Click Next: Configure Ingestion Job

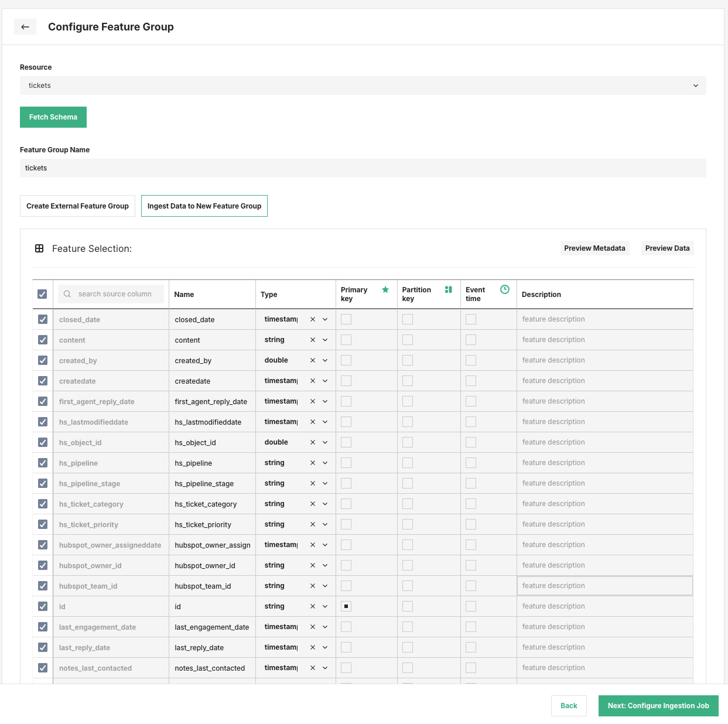[658, 706]
